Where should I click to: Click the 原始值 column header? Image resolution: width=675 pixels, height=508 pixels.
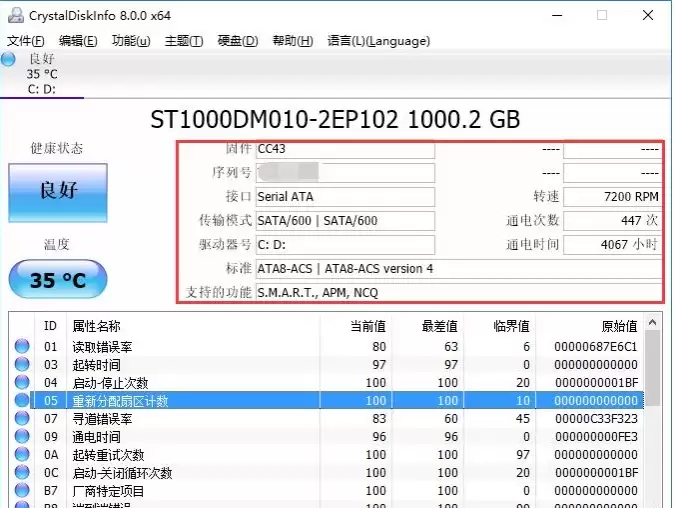tap(589, 326)
